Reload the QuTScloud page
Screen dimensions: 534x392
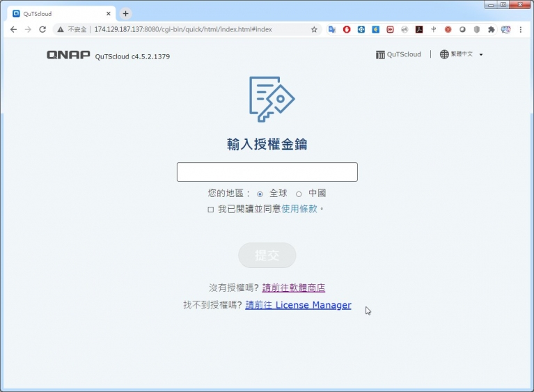pyautogui.click(x=42, y=30)
